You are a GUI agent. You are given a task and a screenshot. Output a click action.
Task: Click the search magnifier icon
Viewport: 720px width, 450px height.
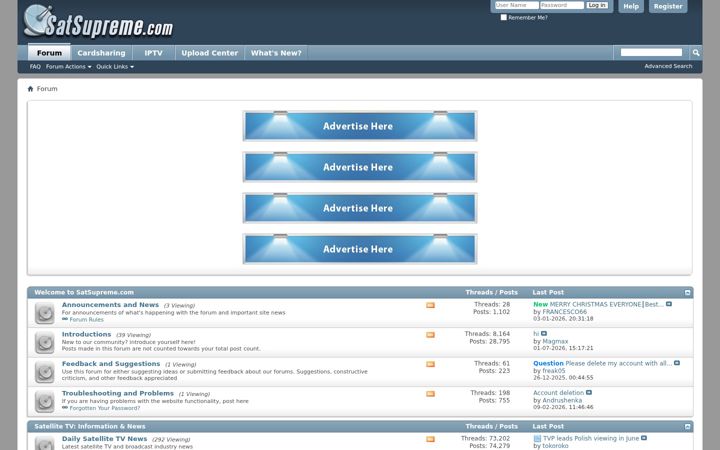(696, 53)
